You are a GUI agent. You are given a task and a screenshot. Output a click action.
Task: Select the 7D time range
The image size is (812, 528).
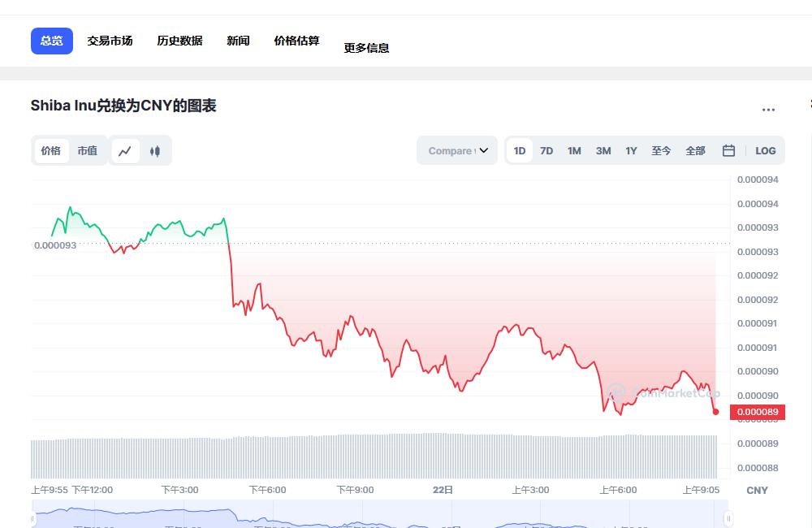click(x=546, y=151)
